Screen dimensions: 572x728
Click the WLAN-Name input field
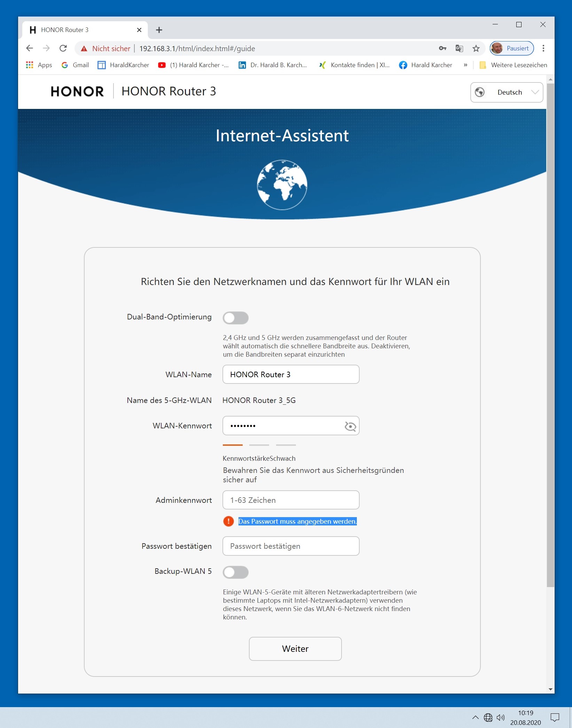click(291, 374)
